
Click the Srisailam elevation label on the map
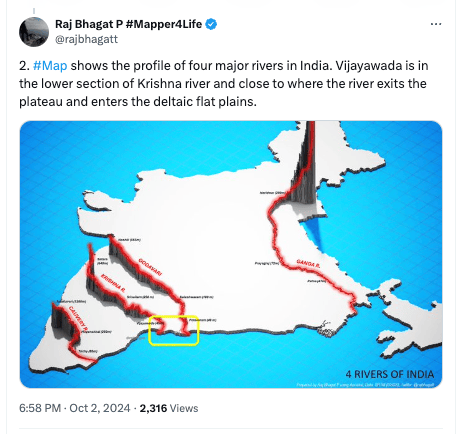(140, 297)
